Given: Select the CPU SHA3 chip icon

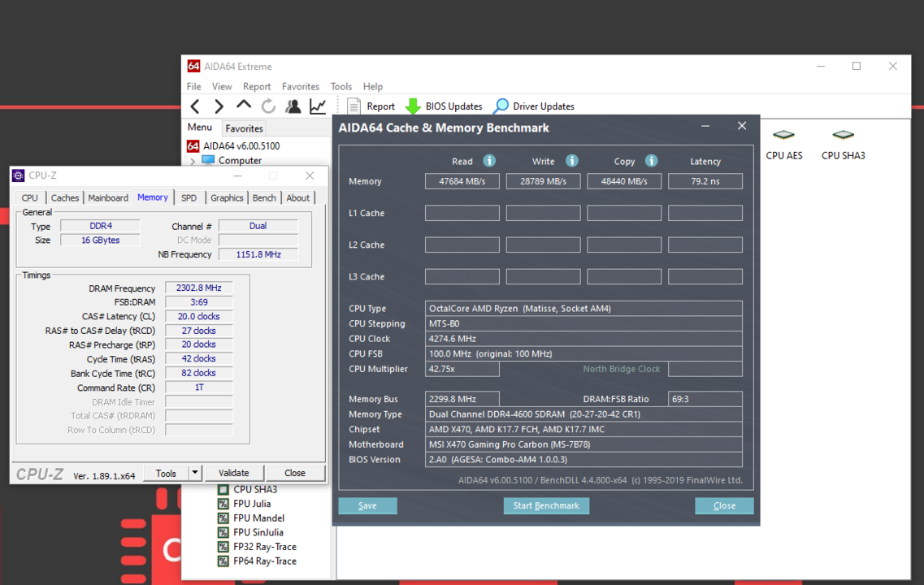Looking at the screenshot, I should click(844, 135).
